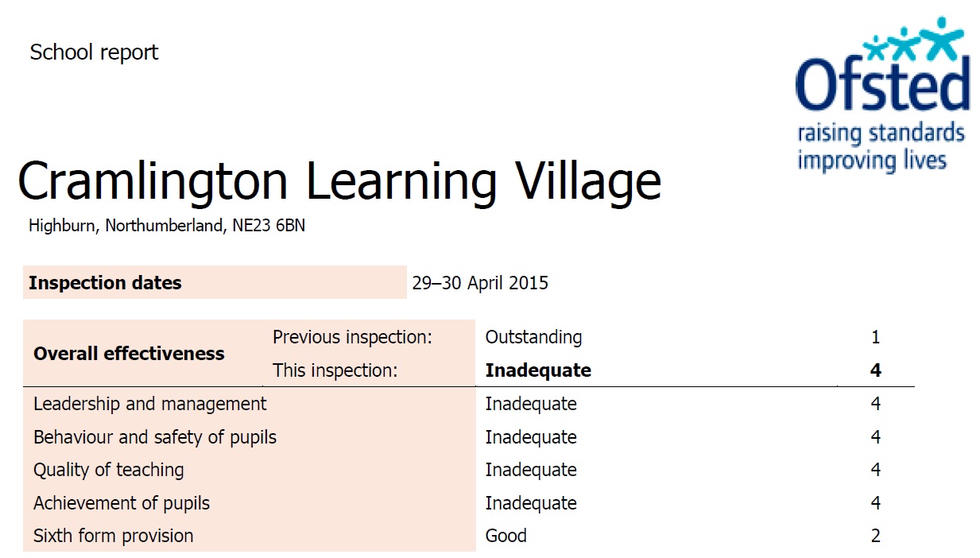Select the 'This inspection:' label
This screenshot has width=980, height=558.
(334, 370)
